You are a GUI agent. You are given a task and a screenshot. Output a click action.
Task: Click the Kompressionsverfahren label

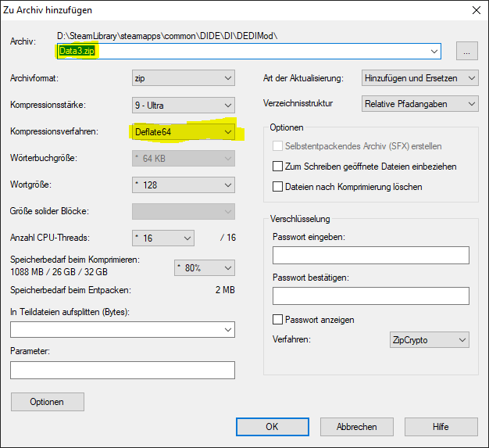pos(54,131)
